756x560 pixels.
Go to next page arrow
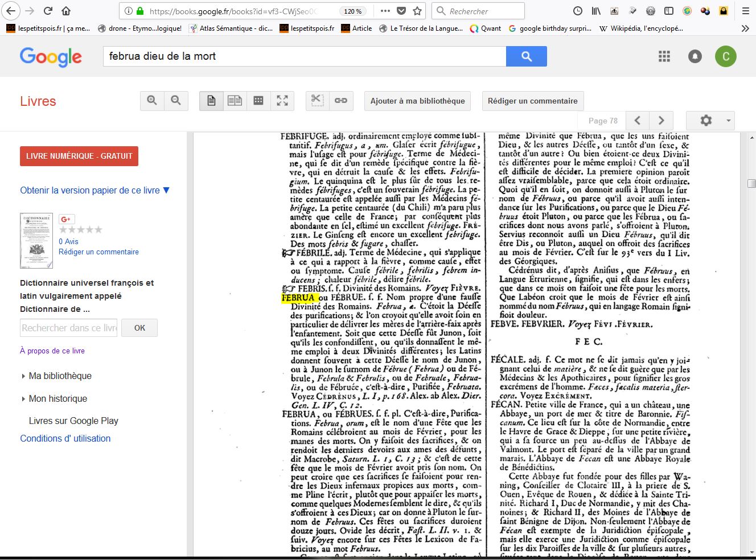[x=661, y=121]
